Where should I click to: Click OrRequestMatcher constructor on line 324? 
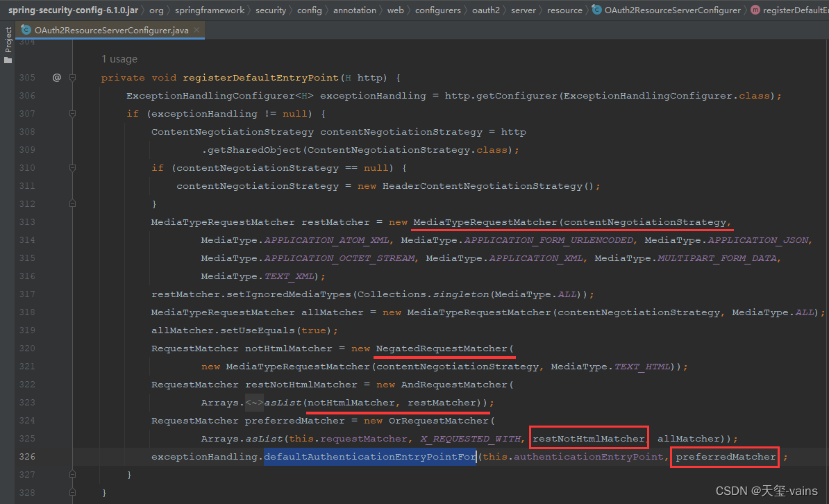(438, 421)
